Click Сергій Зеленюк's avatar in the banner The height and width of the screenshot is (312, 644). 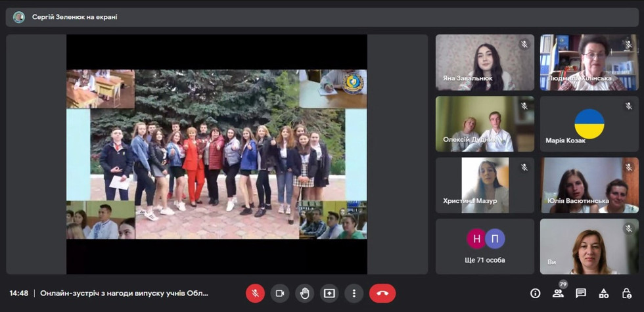pos(19,17)
